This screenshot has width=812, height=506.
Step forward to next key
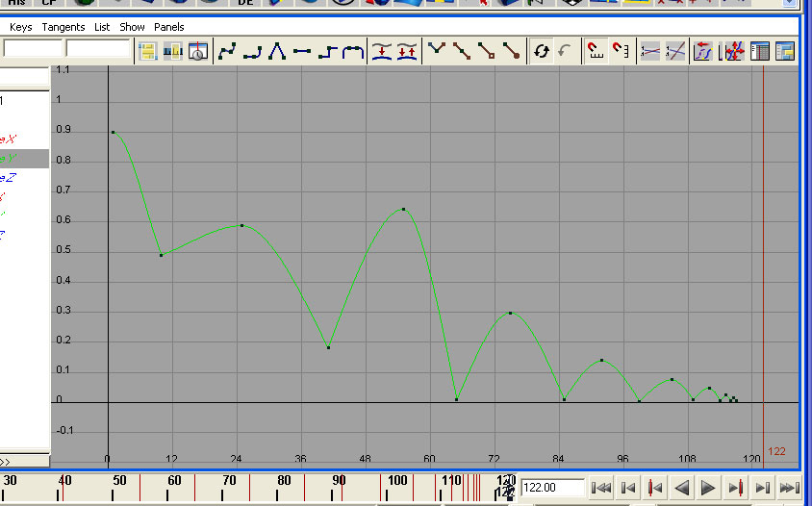click(x=736, y=488)
